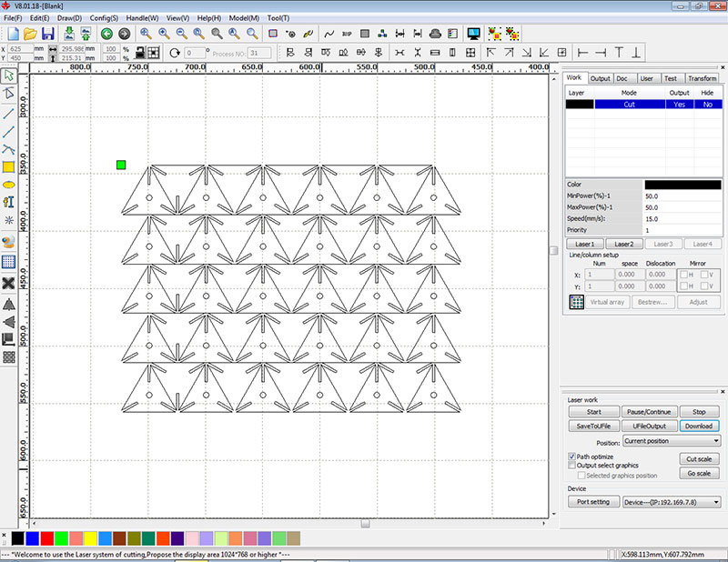Click the Process NO field showing 31
Screen dimensions: 728x562
[x=259, y=54]
